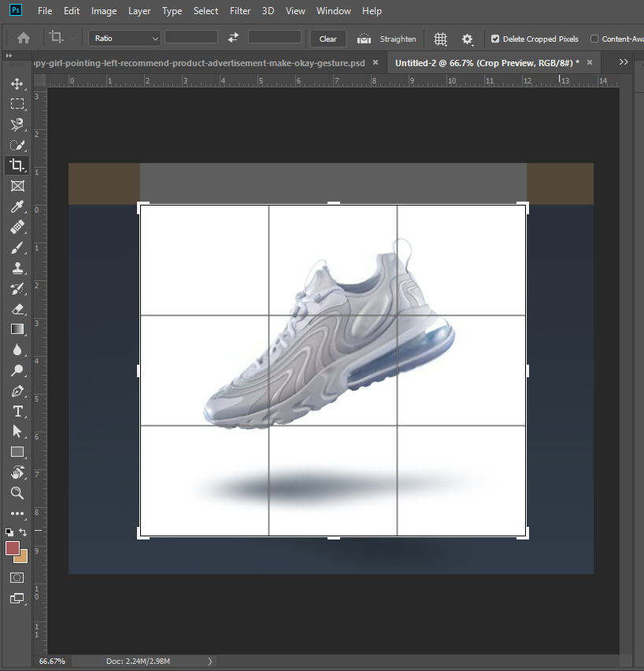
Task: Click the Doc: 2.24M/2.98M status readout
Action: [139, 662]
